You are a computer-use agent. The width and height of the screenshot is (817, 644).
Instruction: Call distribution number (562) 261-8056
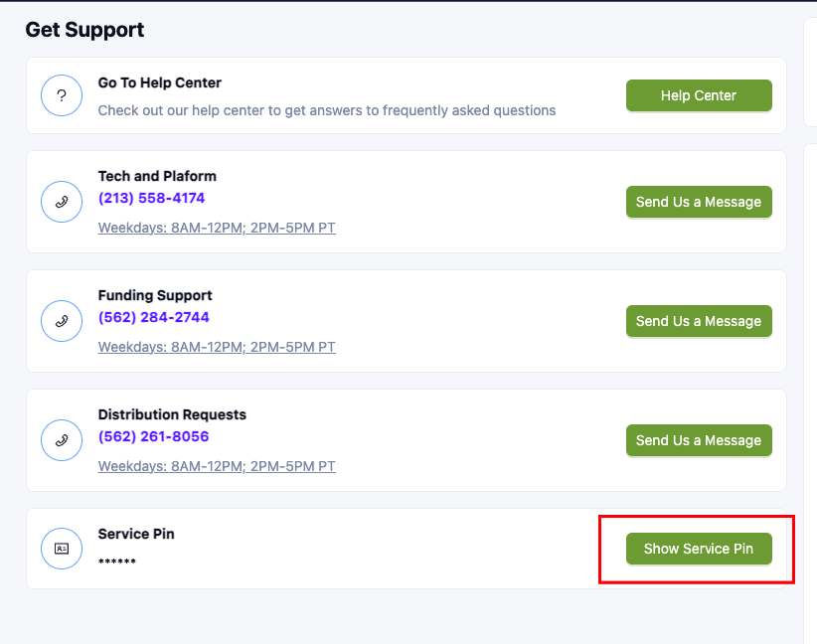tap(154, 436)
